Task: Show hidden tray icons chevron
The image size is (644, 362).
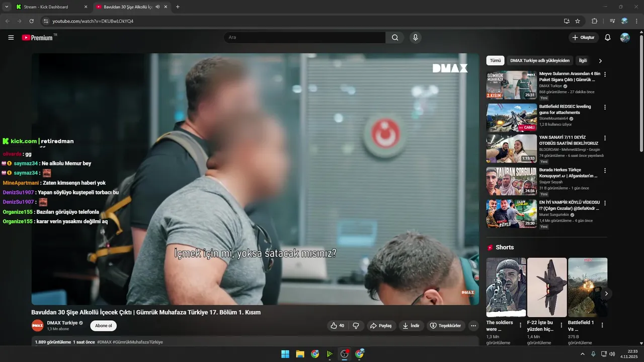Action: click(x=583, y=354)
